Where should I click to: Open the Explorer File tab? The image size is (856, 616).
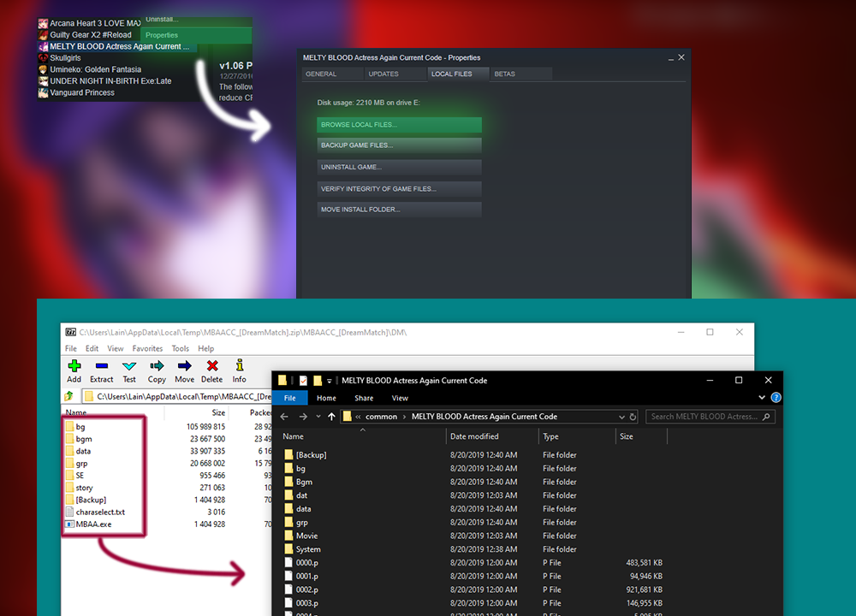[x=290, y=398]
